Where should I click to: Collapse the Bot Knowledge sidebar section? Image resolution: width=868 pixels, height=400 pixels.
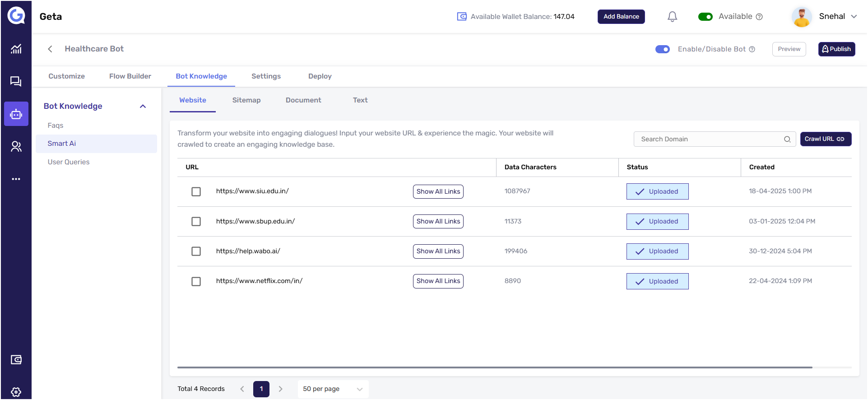143,106
